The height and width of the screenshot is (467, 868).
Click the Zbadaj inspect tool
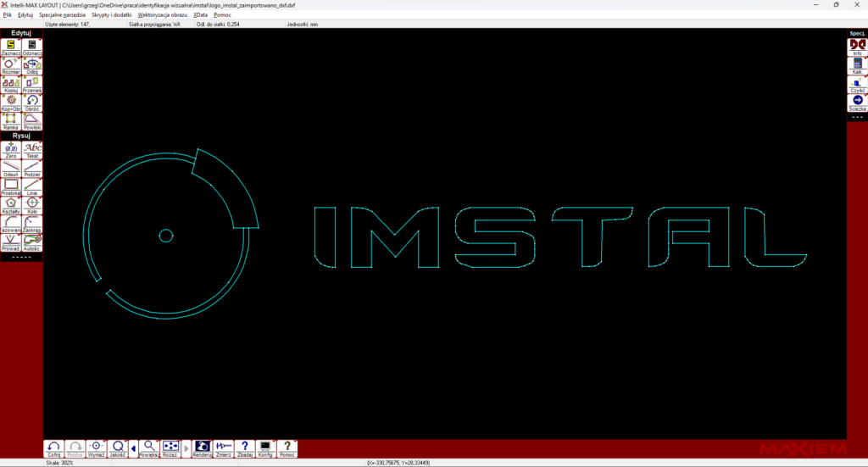245,448
